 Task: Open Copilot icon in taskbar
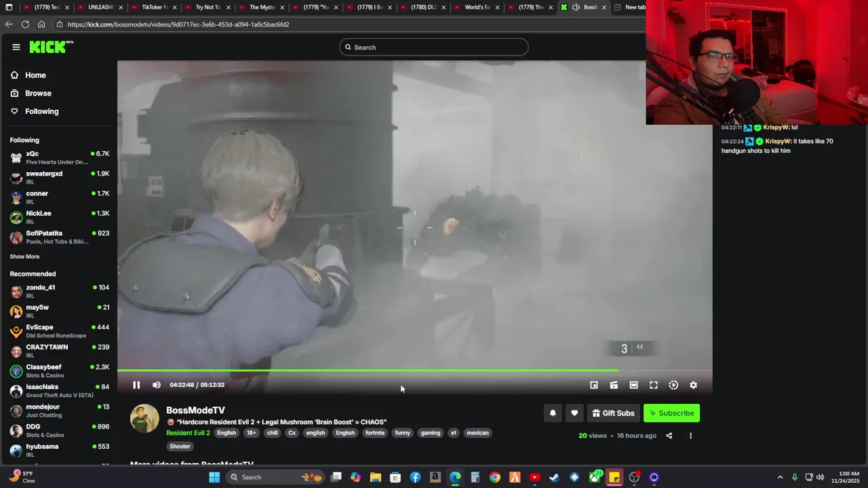coord(355,477)
